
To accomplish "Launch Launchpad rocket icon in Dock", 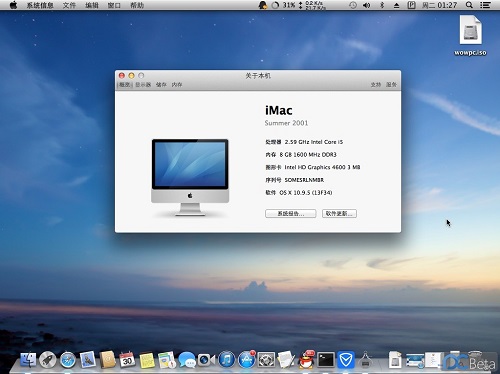I will 48,360.
